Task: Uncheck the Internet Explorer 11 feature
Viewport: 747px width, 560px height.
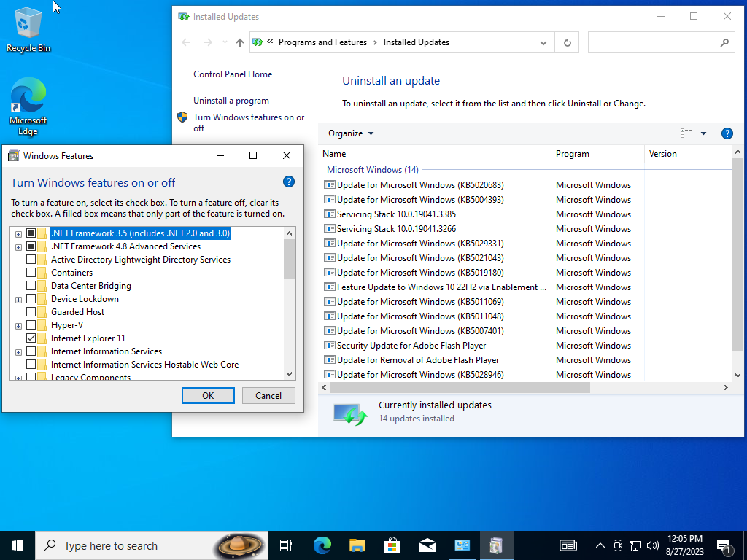Action: click(x=31, y=338)
